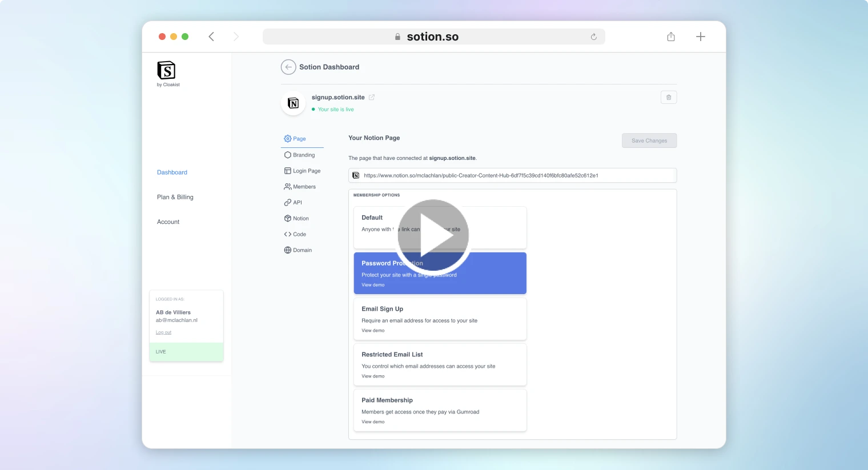Click the LIVE status badge
This screenshot has height=470, width=868.
(186, 352)
